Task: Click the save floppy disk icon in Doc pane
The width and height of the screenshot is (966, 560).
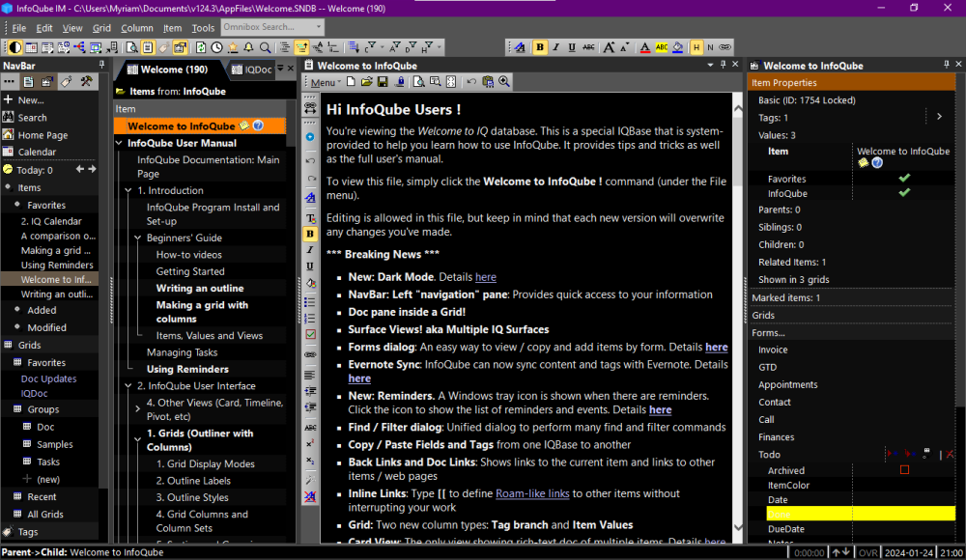Action: coord(383,82)
